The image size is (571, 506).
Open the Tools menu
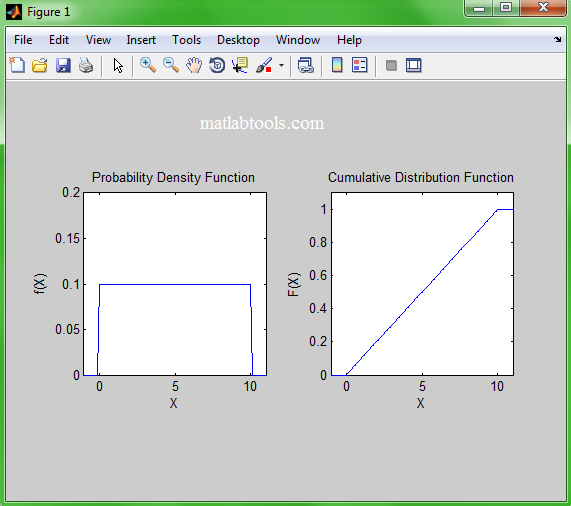pyautogui.click(x=186, y=40)
